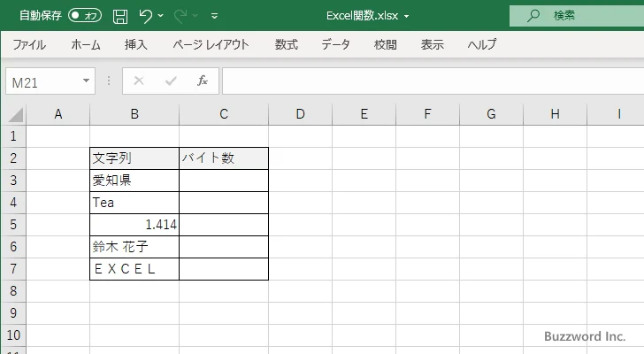Switch to the 挿入 tab
644x354 pixels.
pyautogui.click(x=136, y=44)
